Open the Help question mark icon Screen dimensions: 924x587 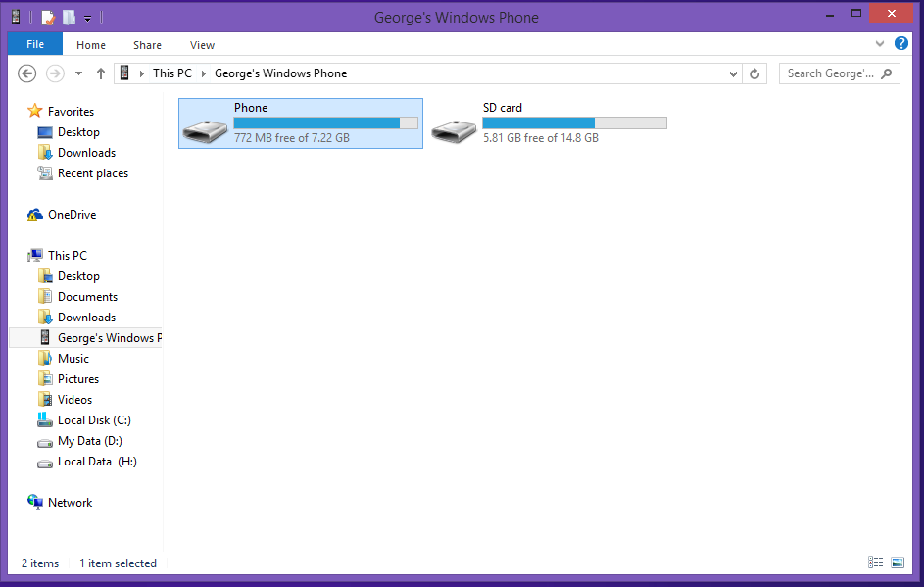click(901, 43)
